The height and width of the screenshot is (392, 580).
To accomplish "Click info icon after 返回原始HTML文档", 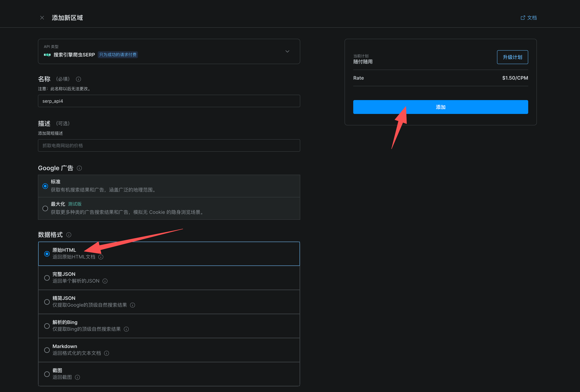I will 101,257.
